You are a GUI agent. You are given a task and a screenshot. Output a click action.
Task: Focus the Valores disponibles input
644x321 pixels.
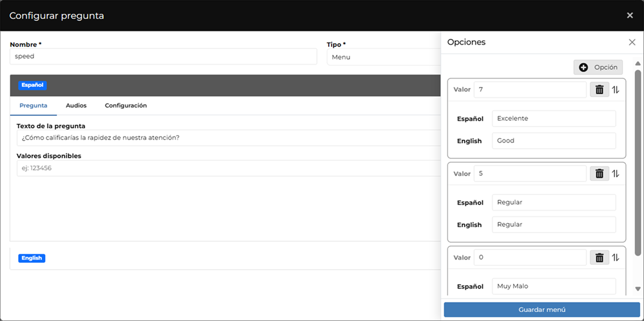click(229, 168)
